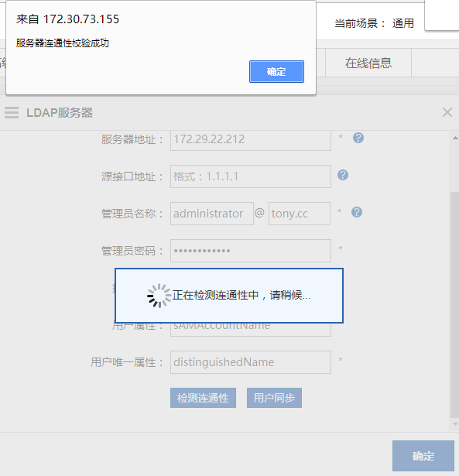Focus the administrator password field
Viewport: 459px width, 476px height.
pyautogui.click(x=251, y=251)
